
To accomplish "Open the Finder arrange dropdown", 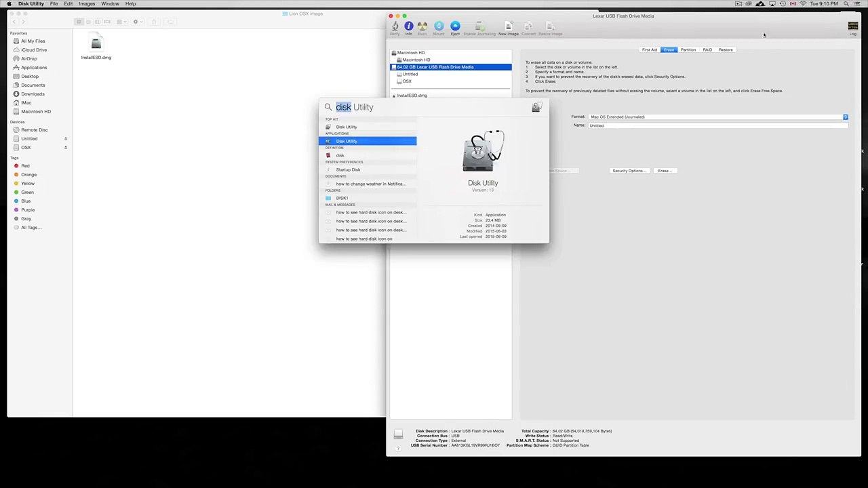I will (x=122, y=22).
